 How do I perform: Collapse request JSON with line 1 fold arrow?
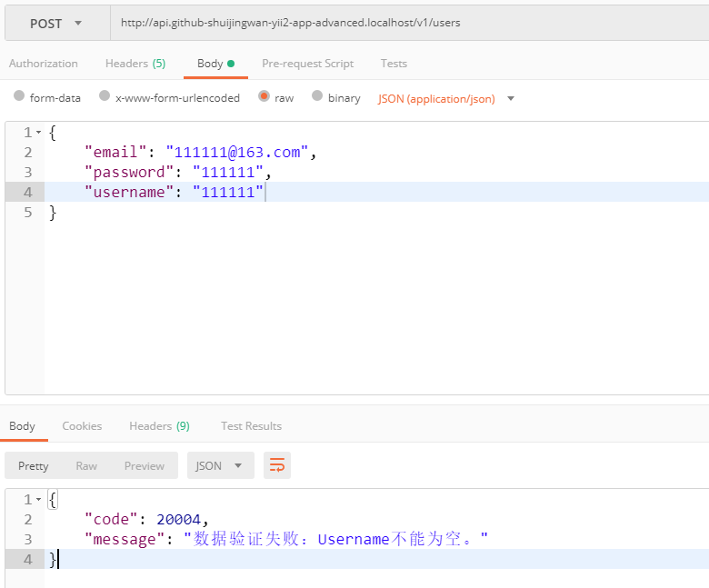tap(38, 133)
